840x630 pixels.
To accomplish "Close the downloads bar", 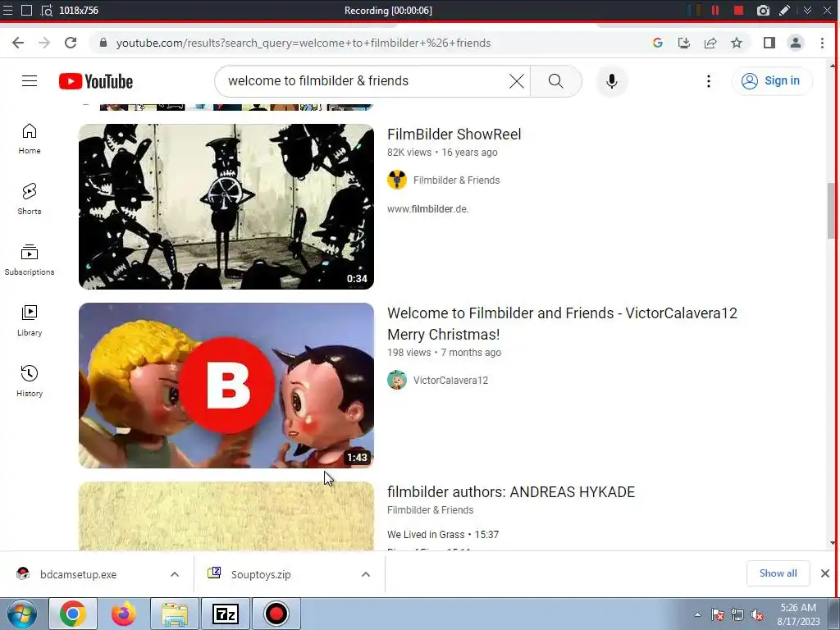I will tap(825, 573).
